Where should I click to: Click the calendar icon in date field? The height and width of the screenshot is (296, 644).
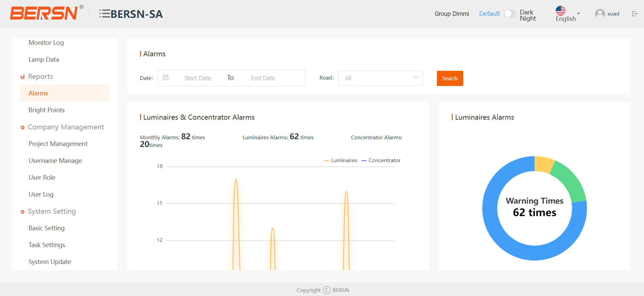point(166,78)
